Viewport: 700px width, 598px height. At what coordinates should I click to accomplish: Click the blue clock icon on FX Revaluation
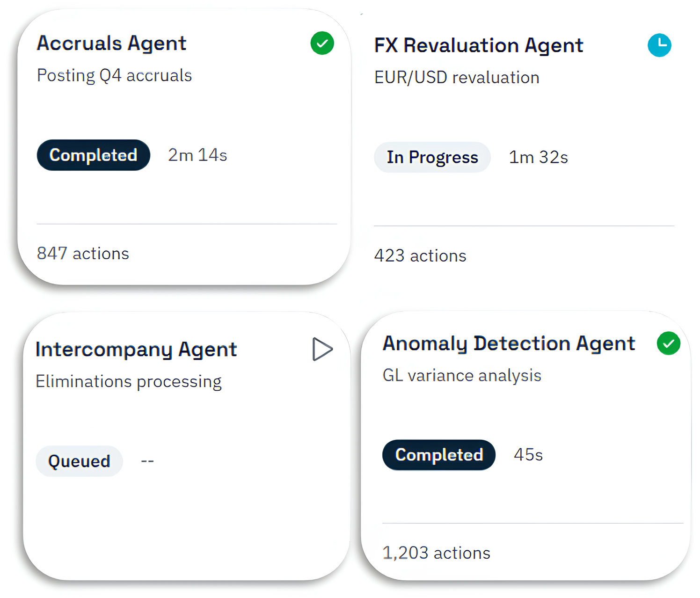point(659,45)
